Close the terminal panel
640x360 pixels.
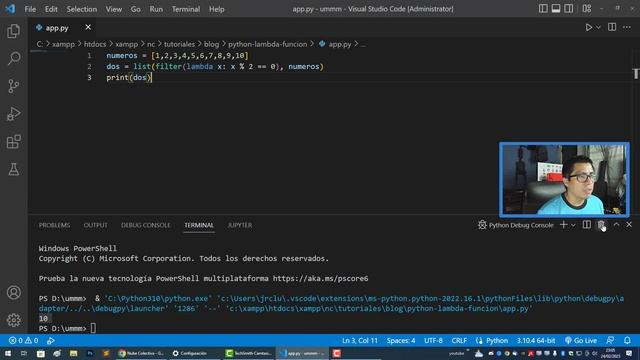(x=629, y=224)
